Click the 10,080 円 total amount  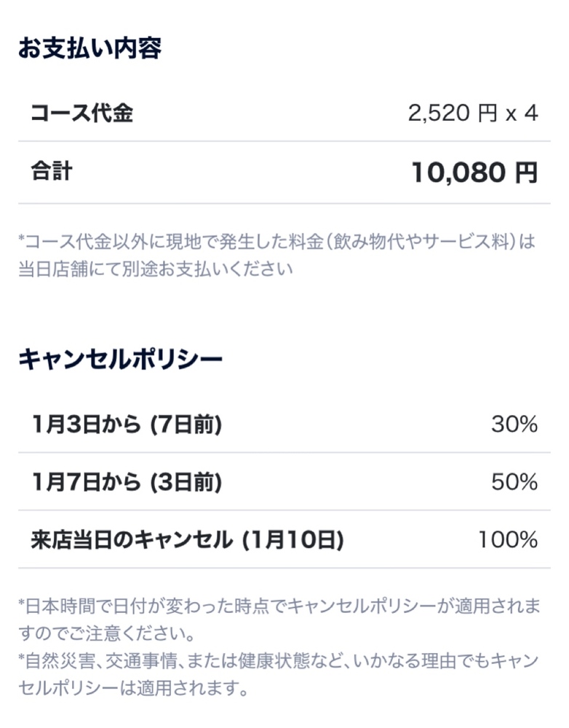point(474,173)
